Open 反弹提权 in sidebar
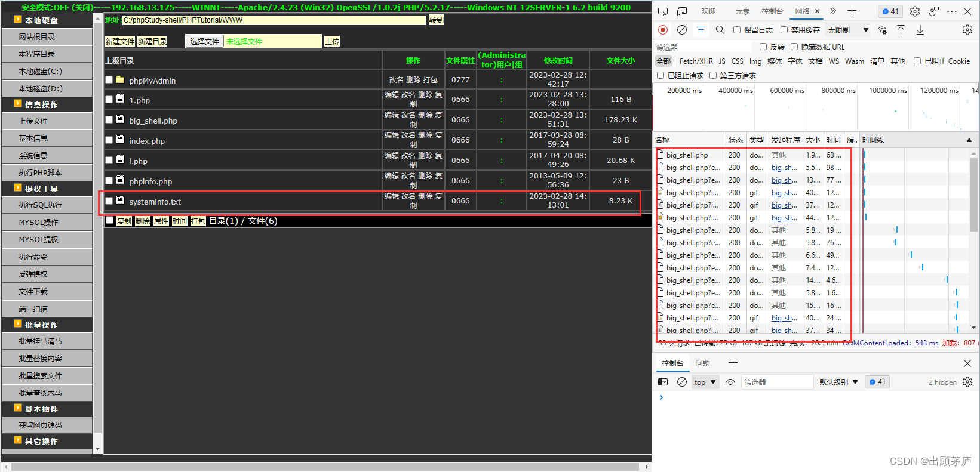 [47, 274]
